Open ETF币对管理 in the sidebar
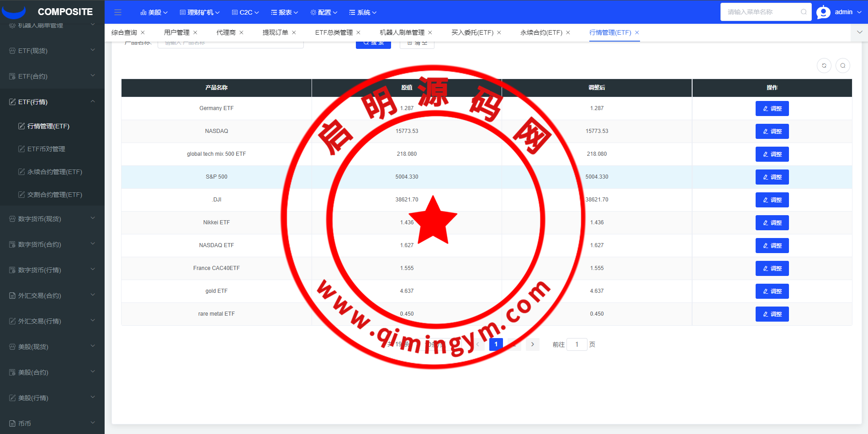The height and width of the screenshot is (434, 868). coord(46,149)
